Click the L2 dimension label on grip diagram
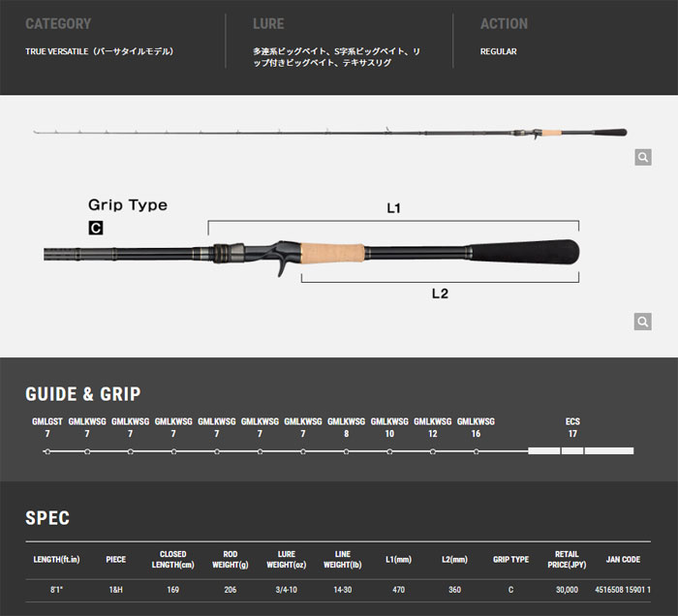 point(440,293)
